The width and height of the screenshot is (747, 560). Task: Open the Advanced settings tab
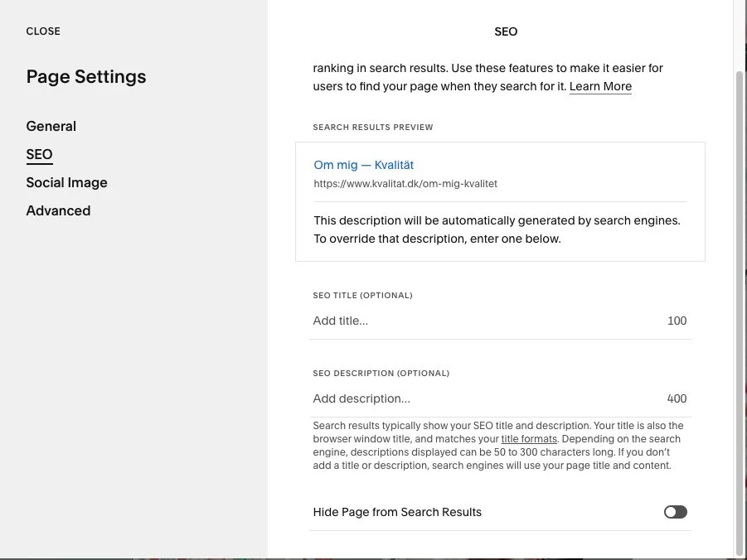click(x=58, y=210)
